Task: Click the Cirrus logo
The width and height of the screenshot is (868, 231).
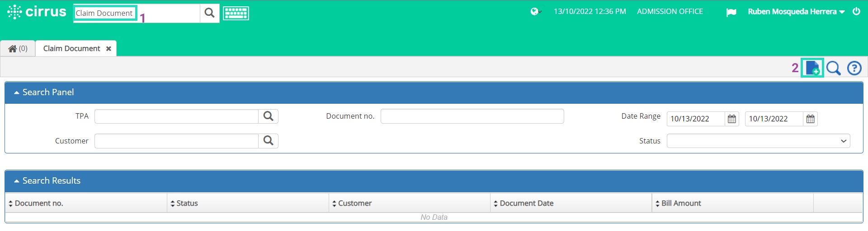Action: pos(37,12)
